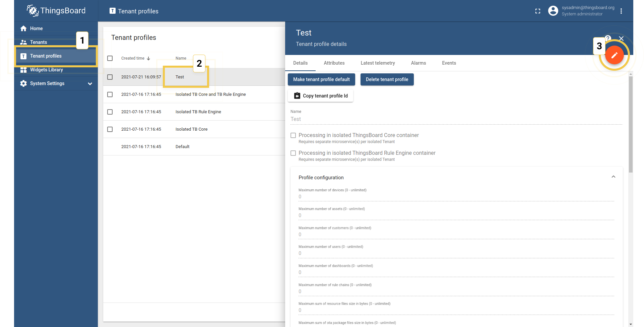Image resolution: width=644 pixels, height=327 pixels.
Task: Switch to the Latest telemetry tab
Action: [378, 63]
